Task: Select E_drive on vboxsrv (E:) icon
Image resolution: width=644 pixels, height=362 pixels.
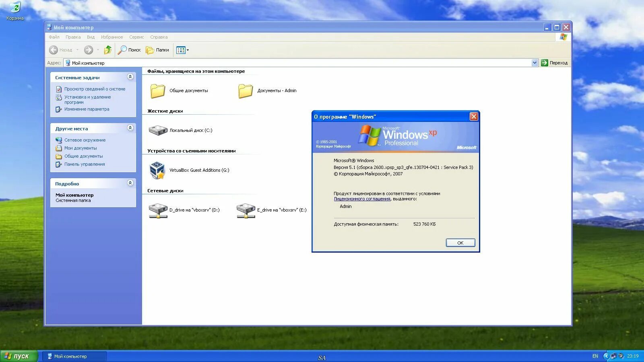Action: click(246, 210)
